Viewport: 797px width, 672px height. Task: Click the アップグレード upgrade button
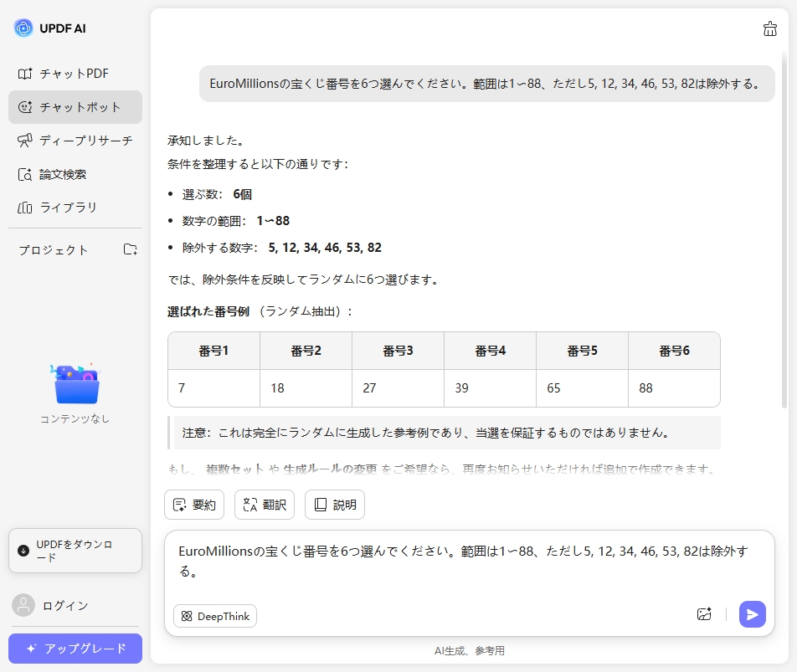(x=75, y=649)
